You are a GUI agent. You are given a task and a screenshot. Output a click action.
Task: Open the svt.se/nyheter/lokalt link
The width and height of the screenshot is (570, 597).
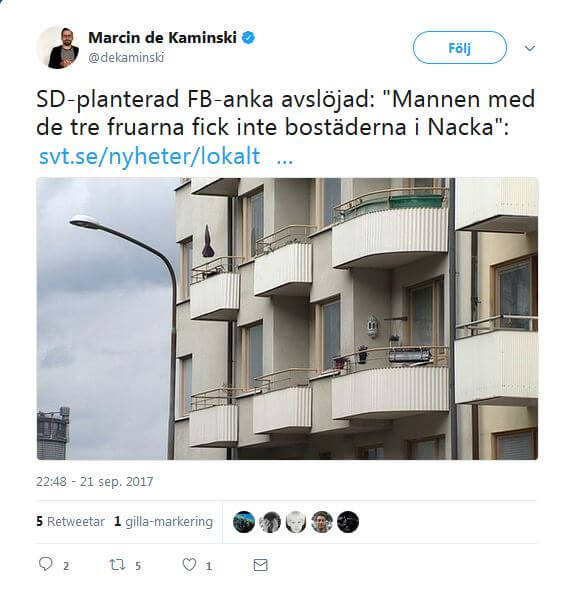[x=150, y=156]
